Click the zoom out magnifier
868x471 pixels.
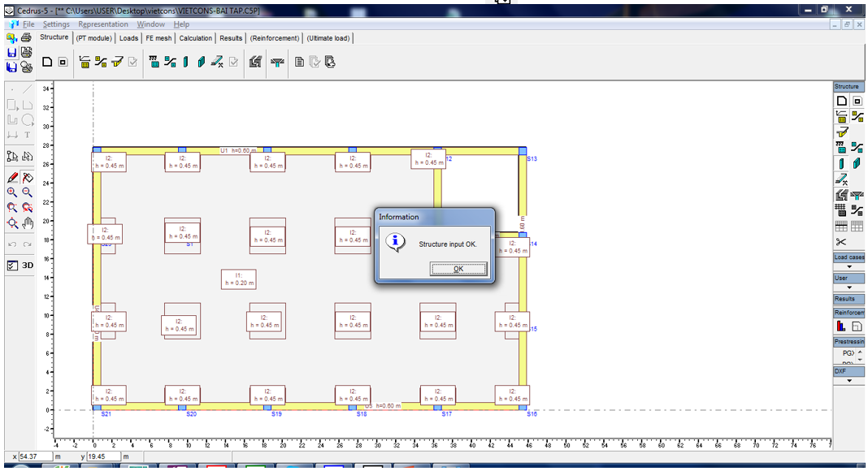27,192
